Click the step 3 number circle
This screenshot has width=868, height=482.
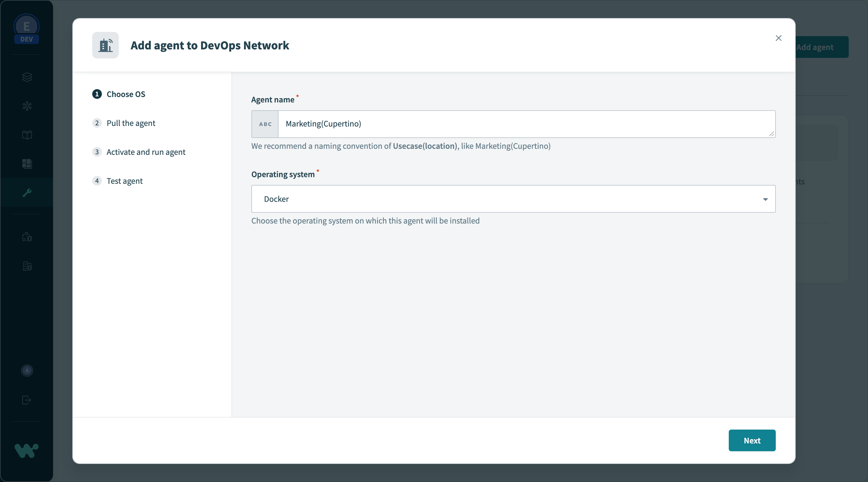point(97,152)
